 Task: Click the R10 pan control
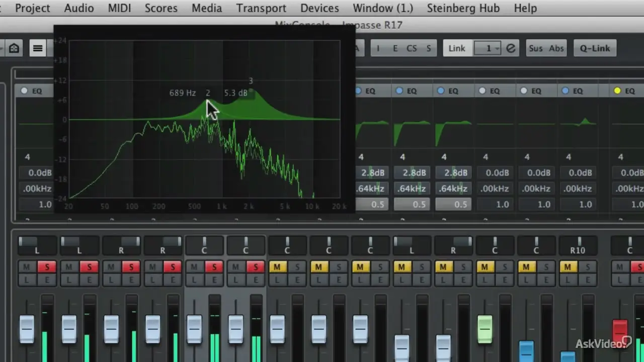578,246
